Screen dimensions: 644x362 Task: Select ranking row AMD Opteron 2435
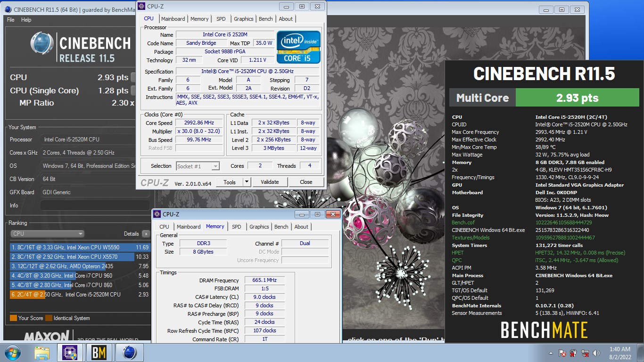(x=79, y=266)
